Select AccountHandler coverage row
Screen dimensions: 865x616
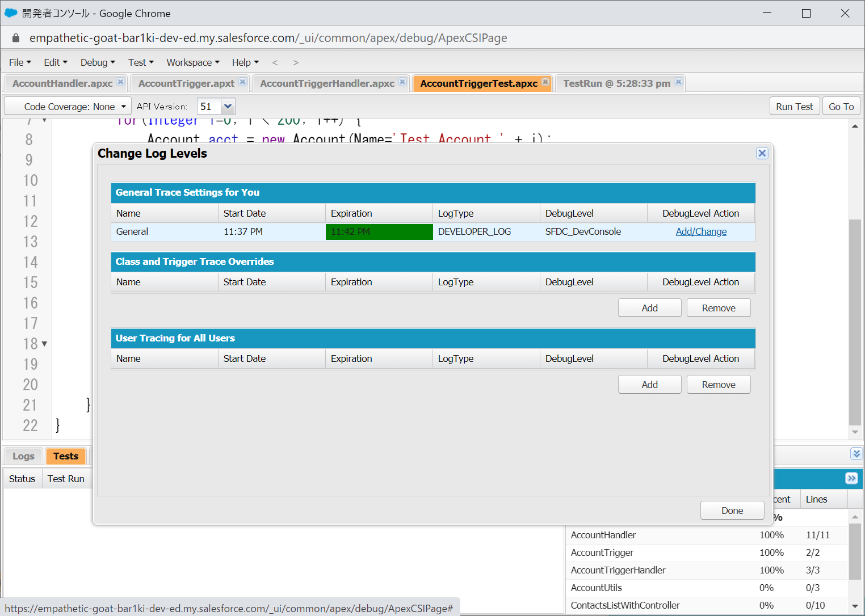(707, 535)
